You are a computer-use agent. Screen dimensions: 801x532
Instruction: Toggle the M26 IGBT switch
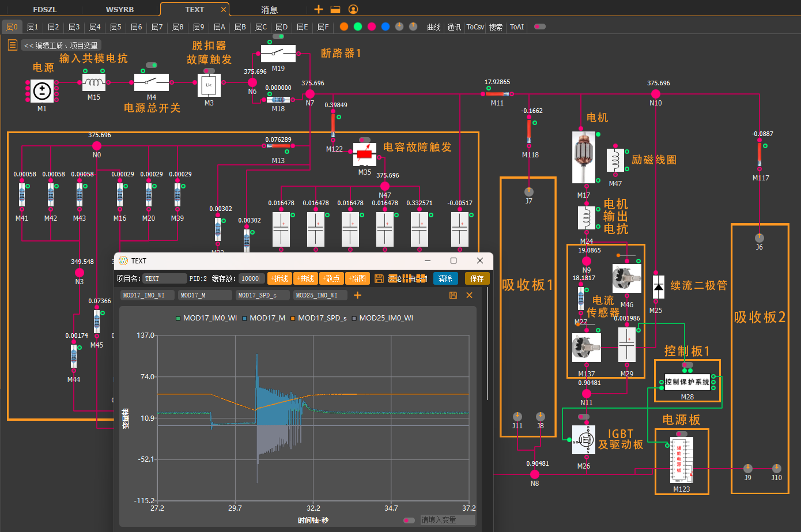point(584,417)
